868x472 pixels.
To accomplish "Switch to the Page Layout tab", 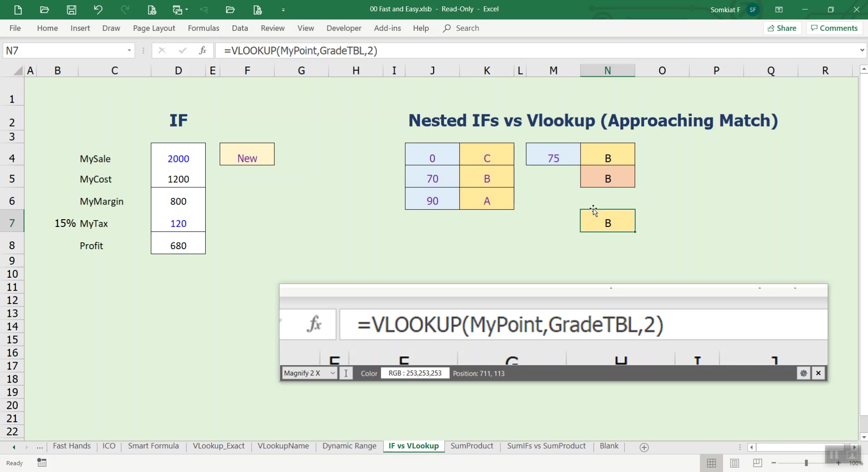I will (154, 28).
